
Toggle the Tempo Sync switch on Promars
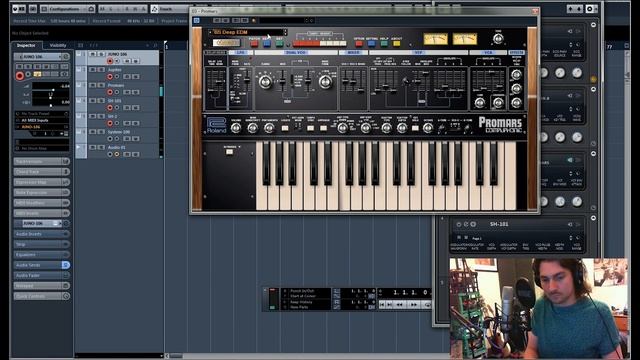(311, 128)
